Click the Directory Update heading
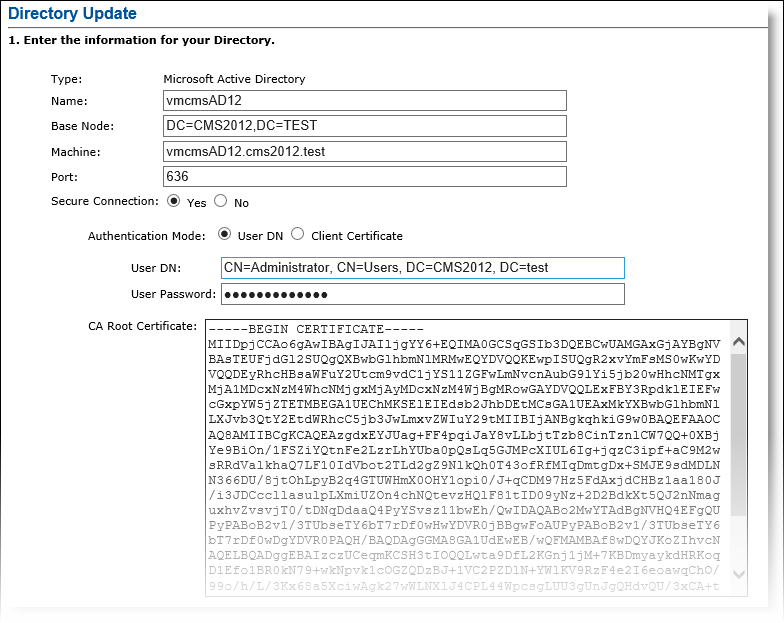 (73, 14)
